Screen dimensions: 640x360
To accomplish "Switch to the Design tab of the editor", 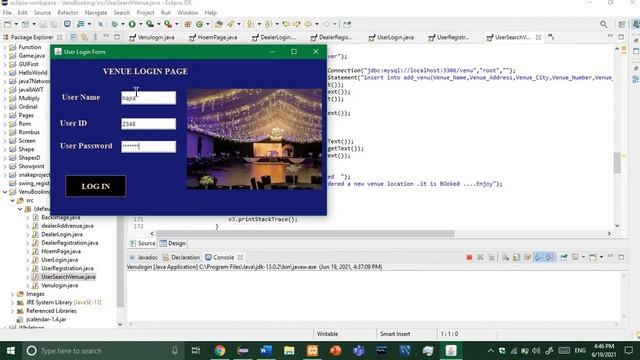I will point(173,243).
